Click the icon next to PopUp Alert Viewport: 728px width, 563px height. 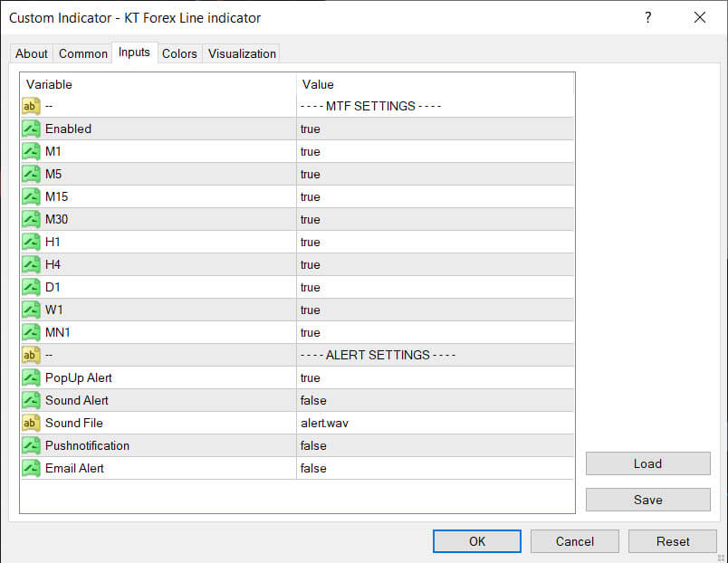point(31,377)
